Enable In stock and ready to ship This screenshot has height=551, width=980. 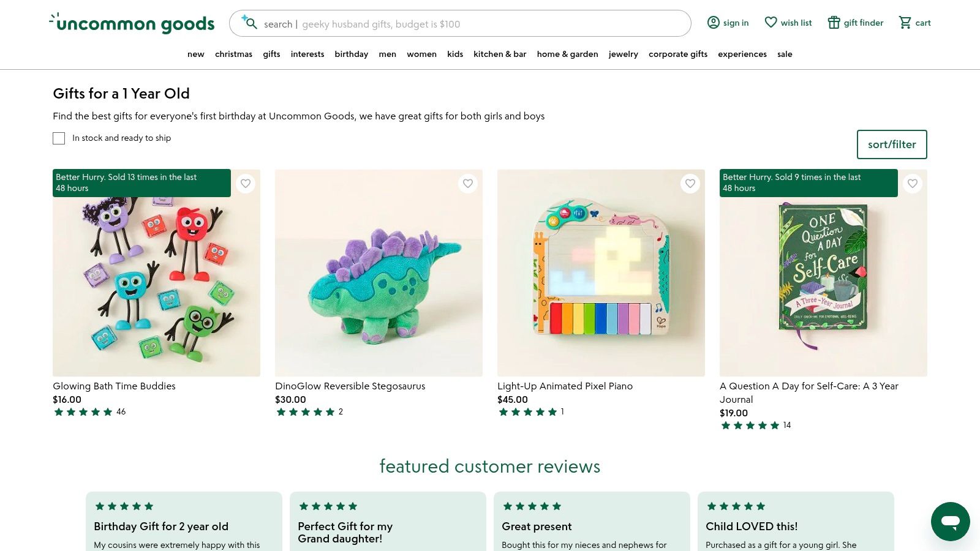[59, 138]
